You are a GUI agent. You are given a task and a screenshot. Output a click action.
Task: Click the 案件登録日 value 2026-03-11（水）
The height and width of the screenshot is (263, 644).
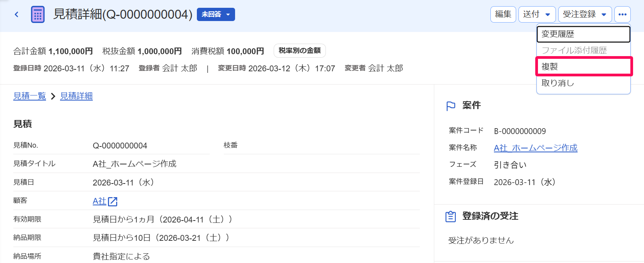tap(526, 182)
